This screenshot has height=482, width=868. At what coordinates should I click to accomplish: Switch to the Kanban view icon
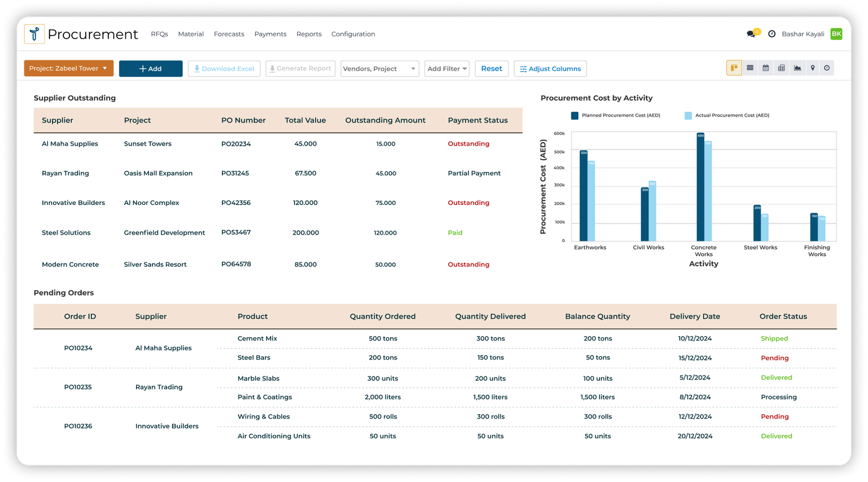pyautogui.click(x=734, y=68)
